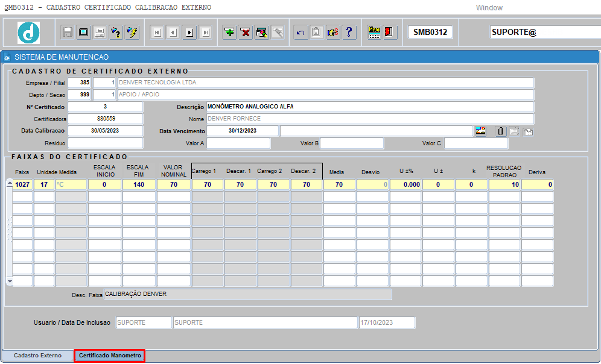Click the Descrição field MONÔMETRO ANALOGICO ALFA
This screenshot has width=601, height=364.
[x=370, y=107]
